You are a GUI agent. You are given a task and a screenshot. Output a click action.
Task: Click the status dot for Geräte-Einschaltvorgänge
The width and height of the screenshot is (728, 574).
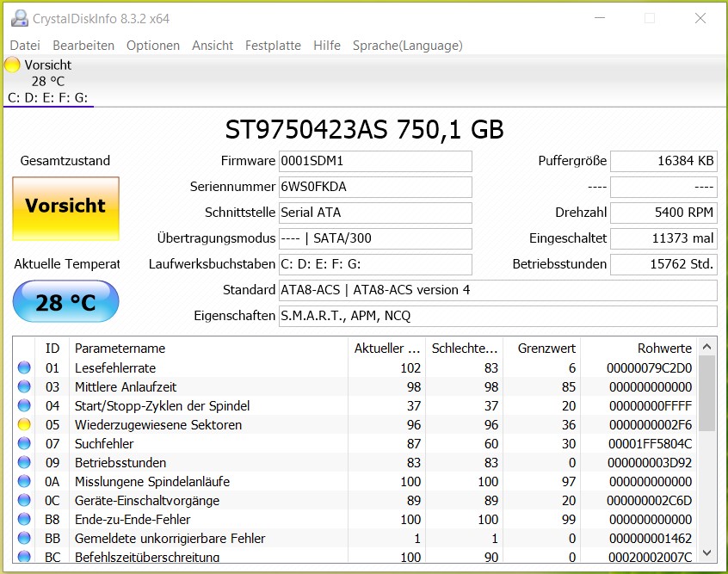[x=24, y=500]
